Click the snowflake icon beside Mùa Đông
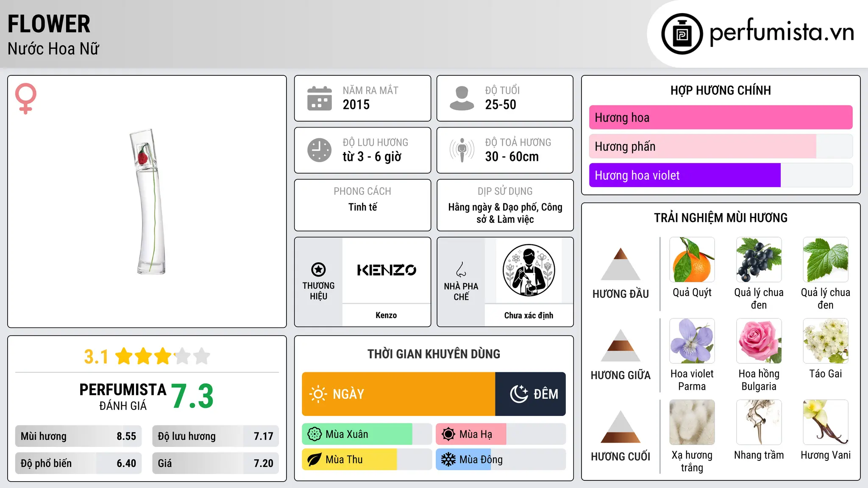This screenshot has height=488, width=868. [448, 460]
